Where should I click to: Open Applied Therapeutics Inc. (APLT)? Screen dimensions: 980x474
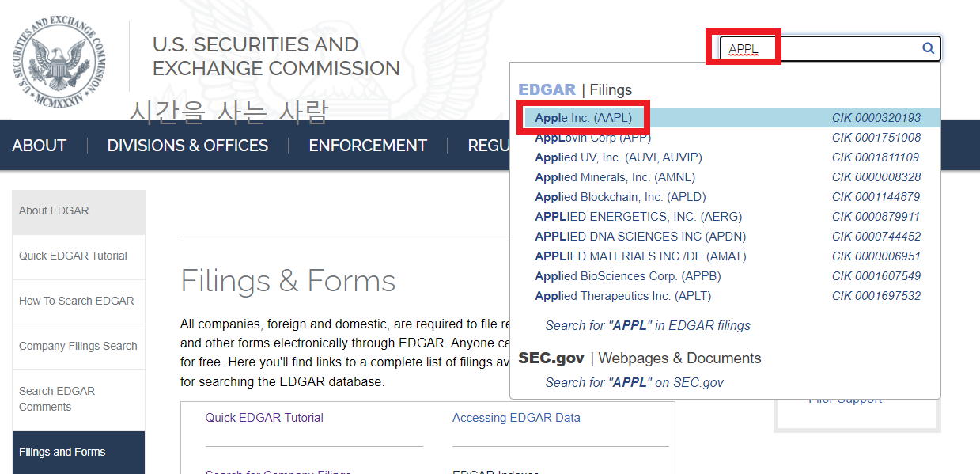pyautogui.click(x=622, y=296)
